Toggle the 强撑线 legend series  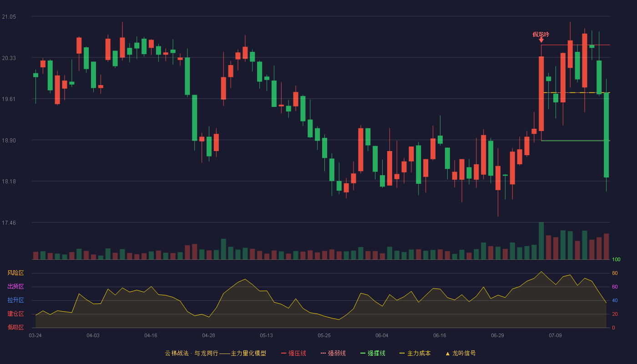373,353
